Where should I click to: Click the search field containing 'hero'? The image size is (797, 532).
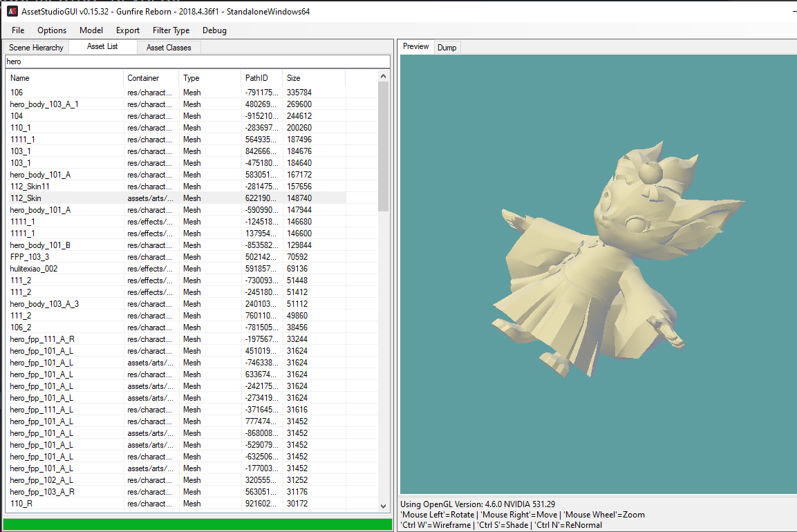pos(196,61)
